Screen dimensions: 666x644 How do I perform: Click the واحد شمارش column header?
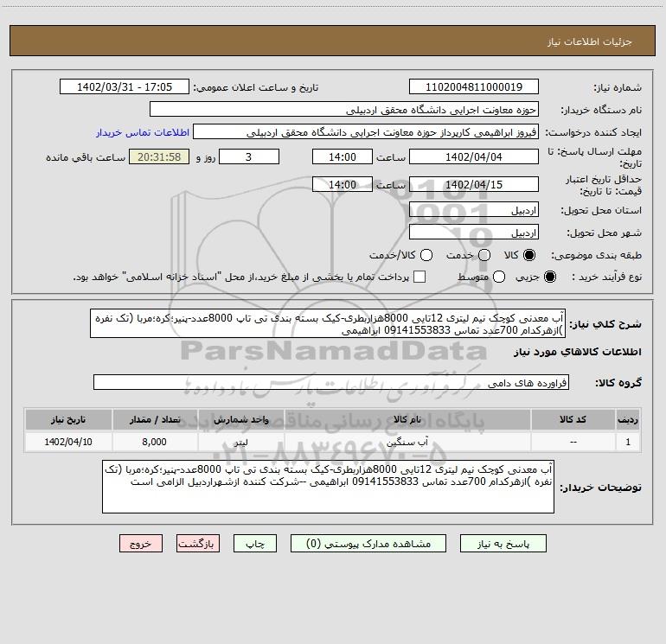pyautogui.click(x=240, y=420)
